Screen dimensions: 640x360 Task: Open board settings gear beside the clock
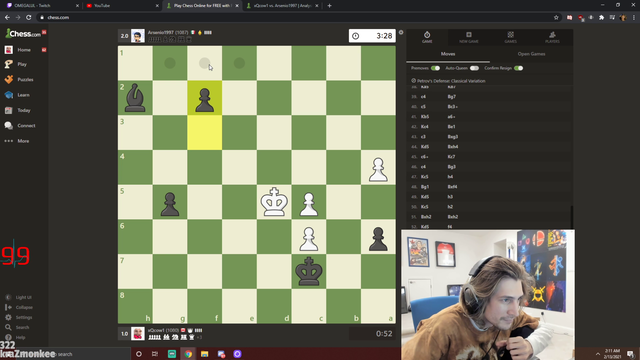click(x=401, y=32)
